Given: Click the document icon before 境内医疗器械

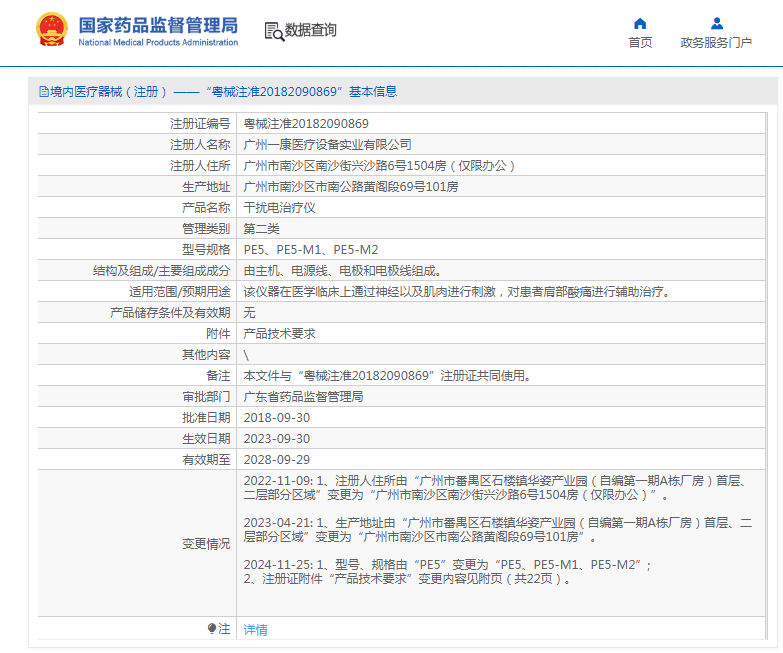Looking at the screenshot, I should (43, 92).
